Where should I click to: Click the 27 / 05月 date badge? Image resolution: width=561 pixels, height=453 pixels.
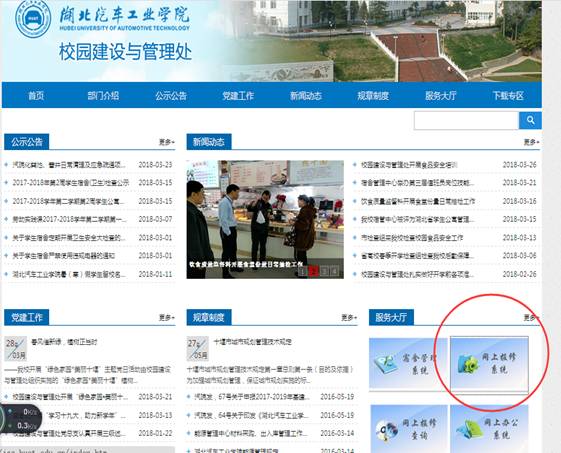197,349
